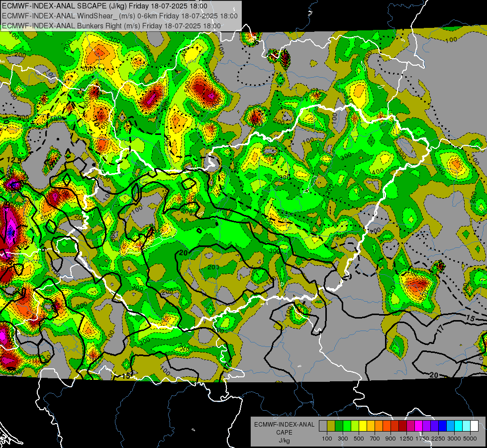Click the SBCAPE (J/kg) title line
This screenshot has height=448, width=487.
tap(104, 6)
